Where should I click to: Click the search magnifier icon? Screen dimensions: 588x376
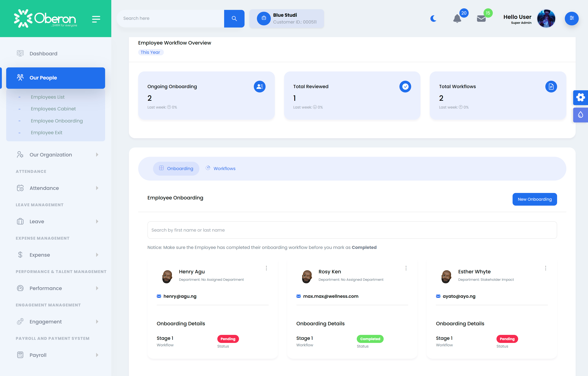point(234,18)
